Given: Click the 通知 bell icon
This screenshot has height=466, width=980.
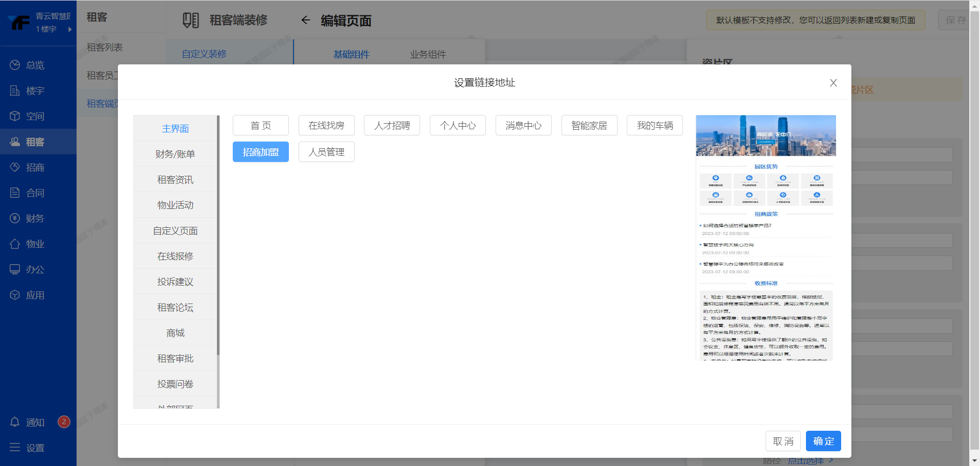Looking at the screenshot, I should (15, 422).
